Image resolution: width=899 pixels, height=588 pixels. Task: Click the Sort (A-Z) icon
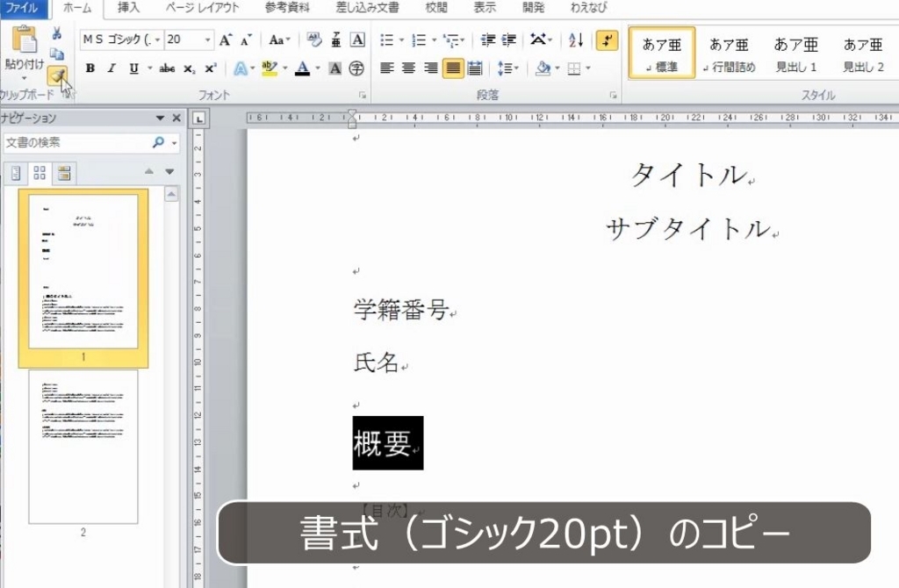(576, 40)
